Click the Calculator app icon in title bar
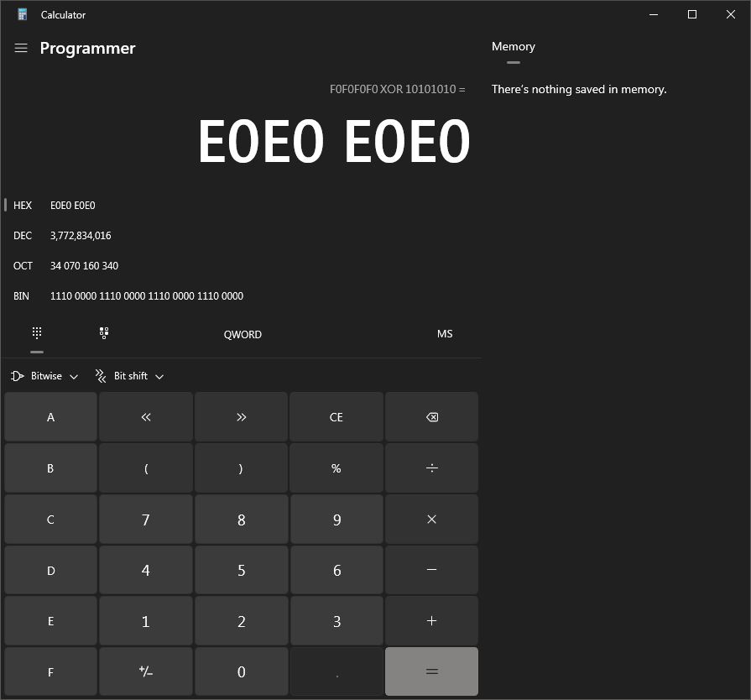This screenshot has height=700, width=751. 22,14
